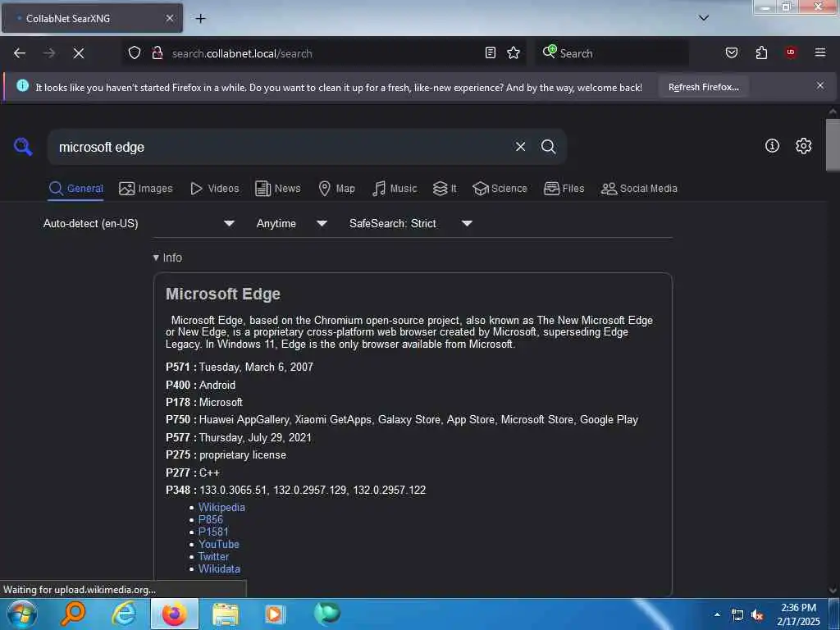Click the P277 : C++ row
840x630 pixels.
click(193, 472)
